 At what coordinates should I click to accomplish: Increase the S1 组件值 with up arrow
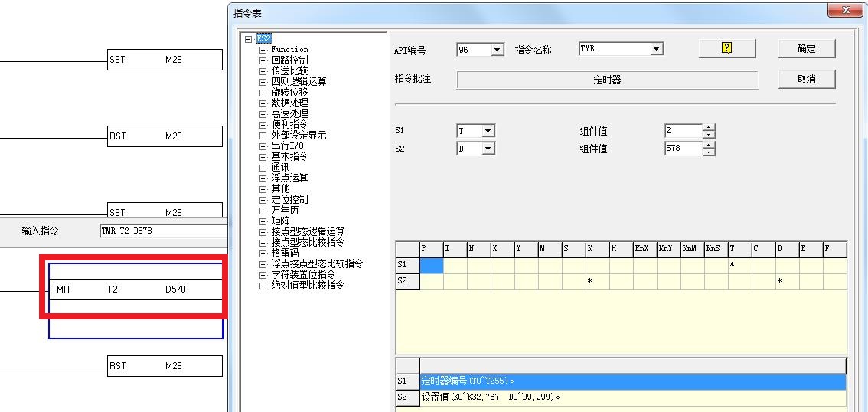pyautogui.click(x=709, y=127)
